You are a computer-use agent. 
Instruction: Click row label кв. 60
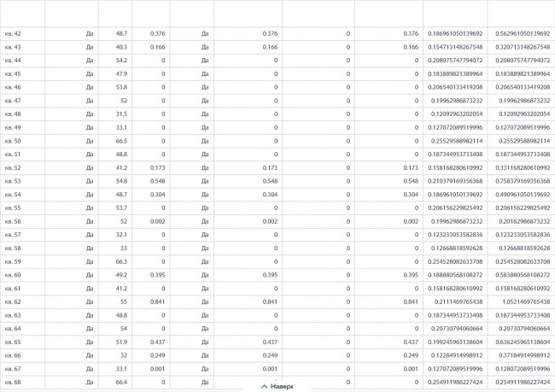[x=13, y=275]
